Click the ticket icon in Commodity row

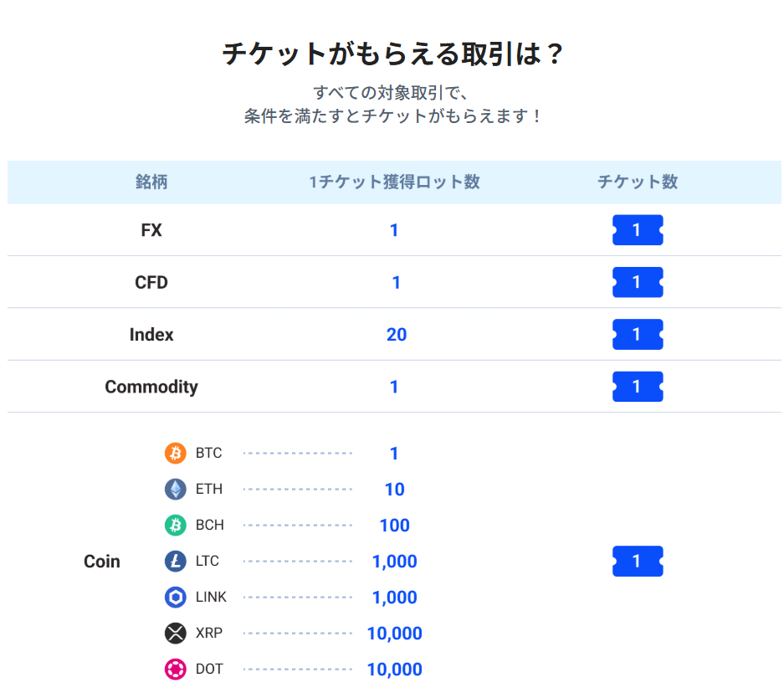638,387
